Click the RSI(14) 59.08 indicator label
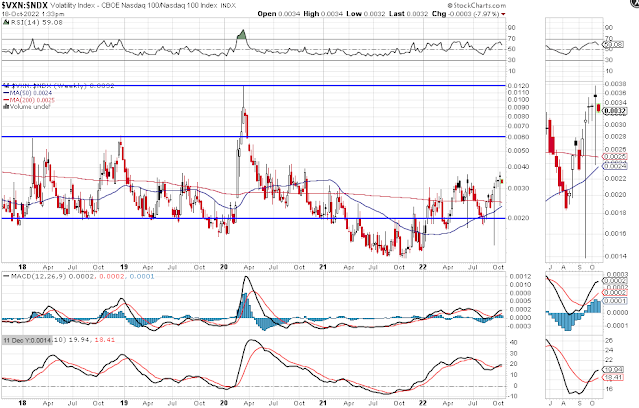Image resolution: width=639 pixels, height=408 pixels. pyautogui.click(x=37, y=23)
